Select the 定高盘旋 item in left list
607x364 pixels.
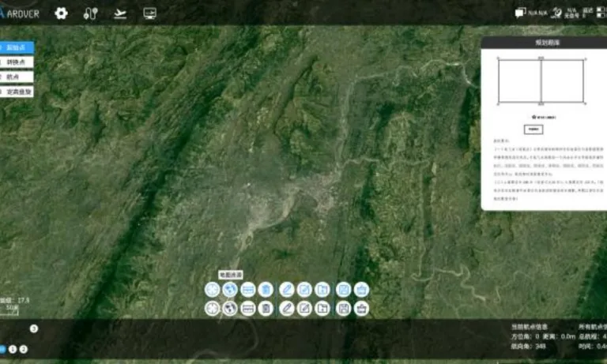click(17, 92)
